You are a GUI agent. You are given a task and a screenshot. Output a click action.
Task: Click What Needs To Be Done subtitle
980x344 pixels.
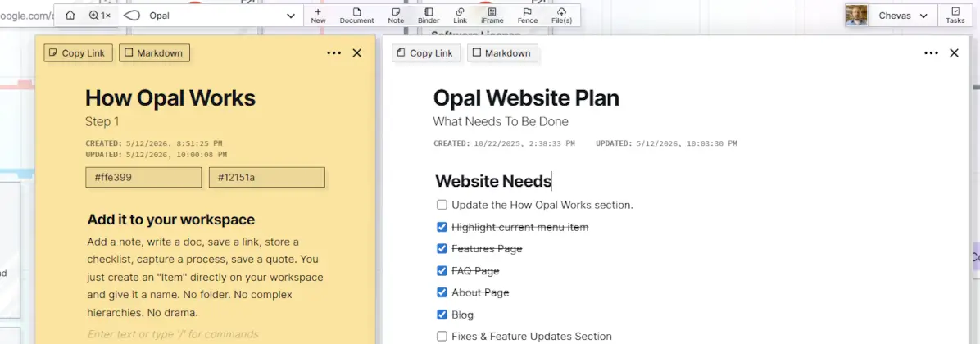(x=501, y=122)
